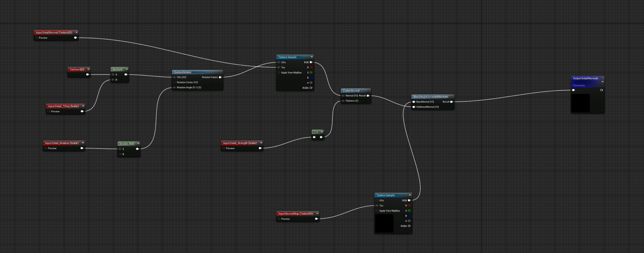
Task: Click the red R pin on the CustomRotator-fed Texture Sample
Action: 311,67
